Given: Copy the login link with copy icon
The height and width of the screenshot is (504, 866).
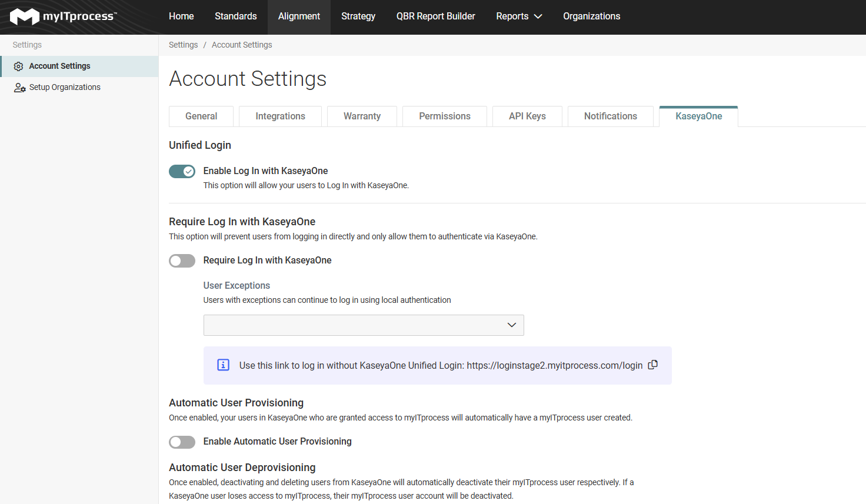Looking at the screenshot, I should click(652, 365).
